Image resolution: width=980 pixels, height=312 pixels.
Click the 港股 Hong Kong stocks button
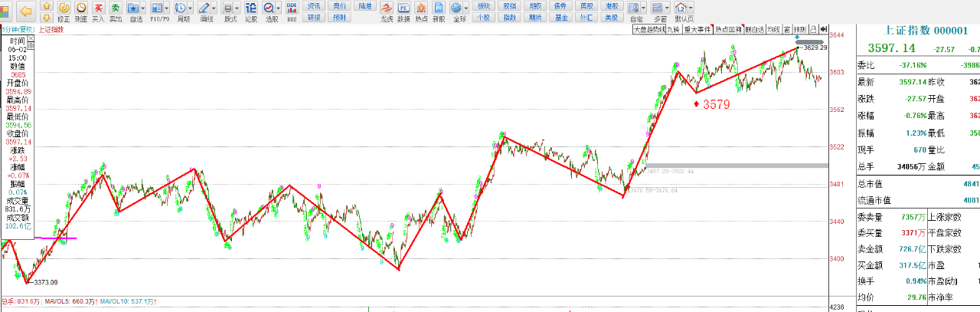611,5
